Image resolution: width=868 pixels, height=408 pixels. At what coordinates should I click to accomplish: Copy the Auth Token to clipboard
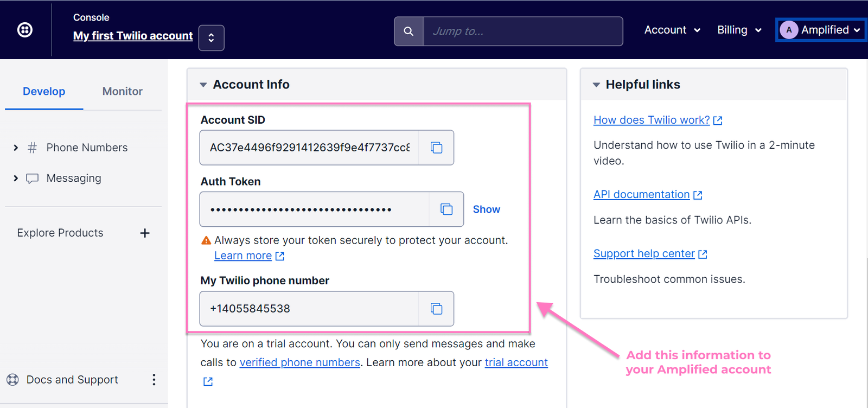click(x=446, y=209)
